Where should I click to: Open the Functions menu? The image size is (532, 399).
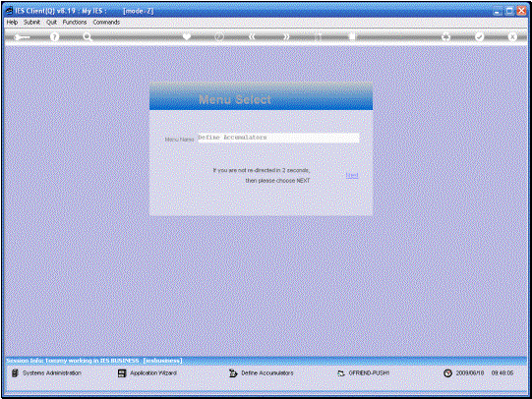coord(75,22)
